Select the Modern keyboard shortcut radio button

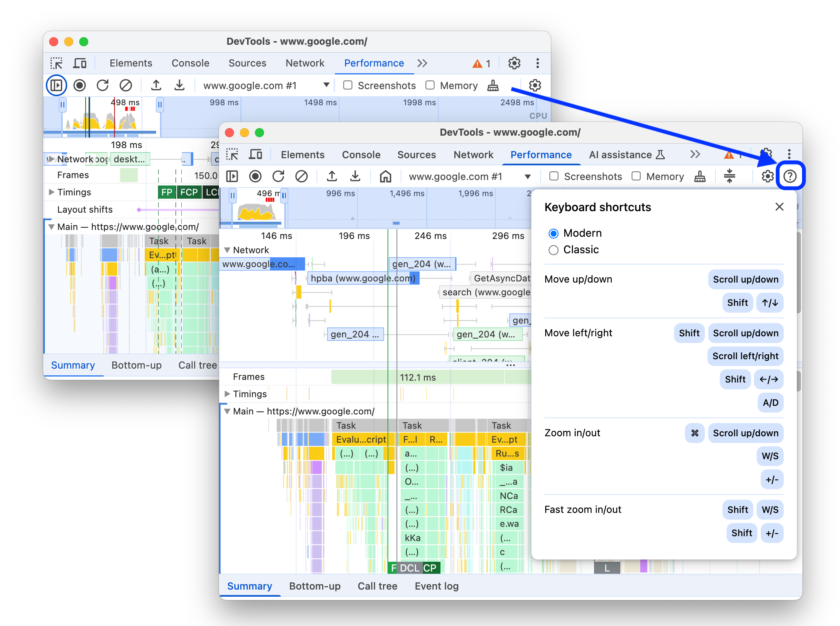[552, 233]
